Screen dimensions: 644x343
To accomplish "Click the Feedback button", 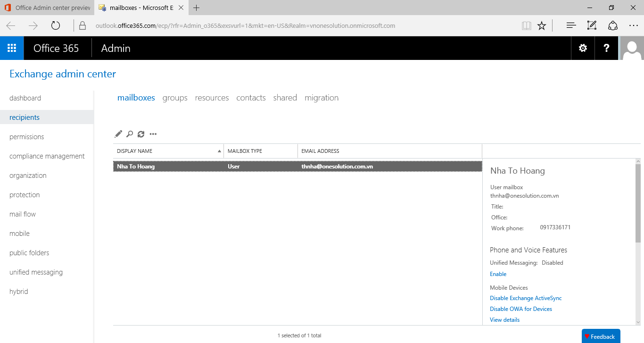I will pos(601,336).
